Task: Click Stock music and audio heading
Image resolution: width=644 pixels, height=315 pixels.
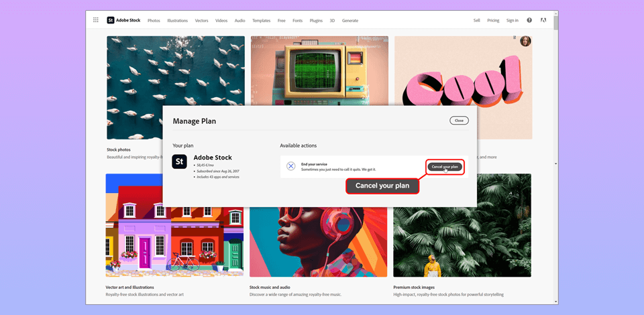Action: [x=270, y=288]
